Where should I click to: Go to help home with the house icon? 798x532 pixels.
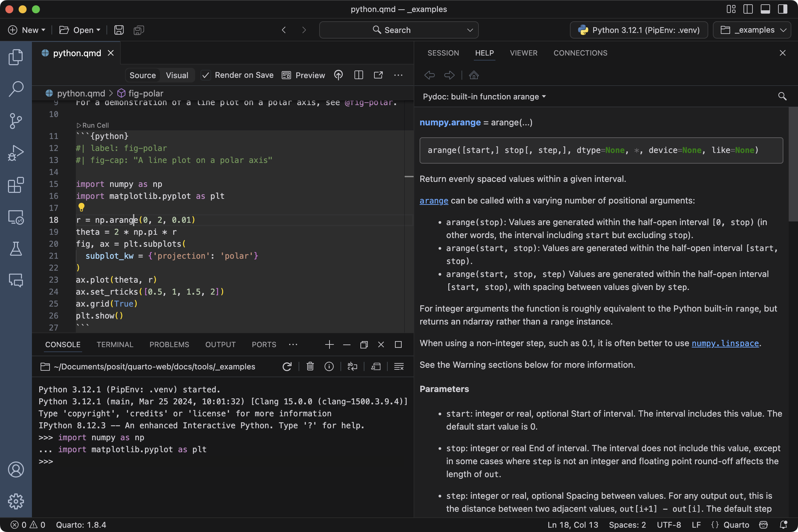tap(473, 75)
